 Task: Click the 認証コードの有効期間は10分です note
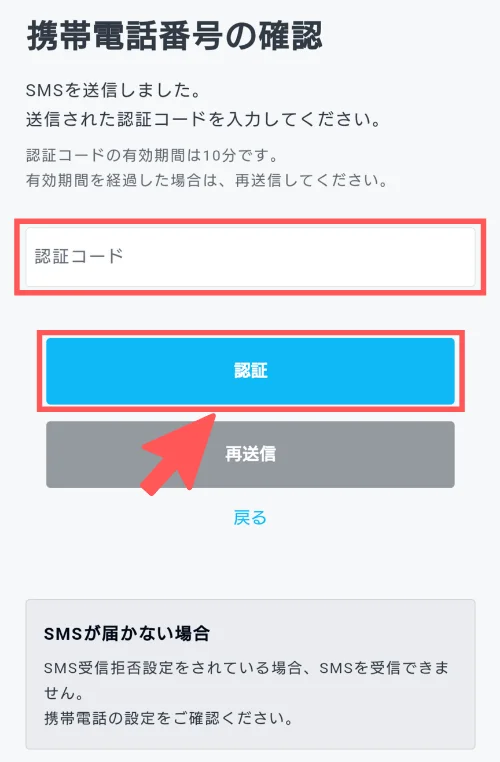pos(152,156)
